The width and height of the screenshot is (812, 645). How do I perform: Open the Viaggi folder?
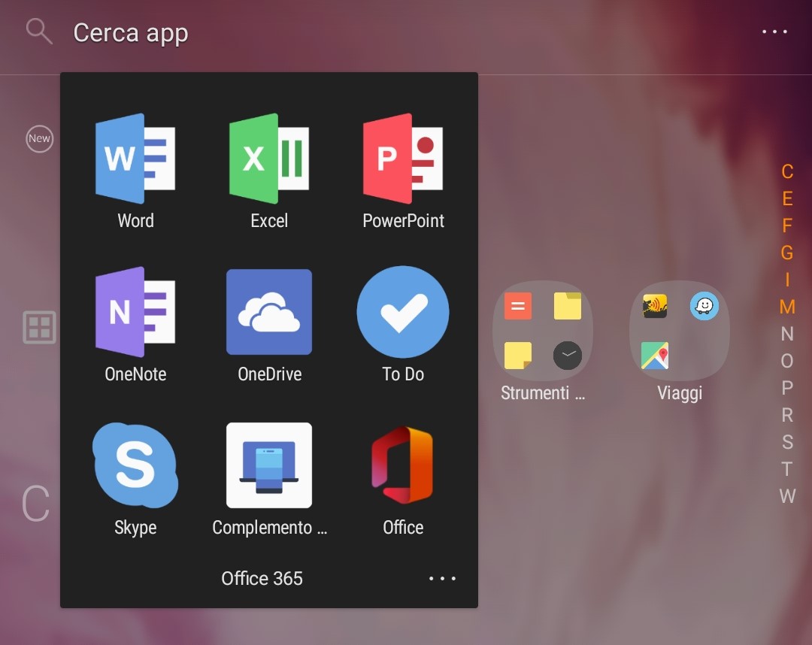click(680, 341)
